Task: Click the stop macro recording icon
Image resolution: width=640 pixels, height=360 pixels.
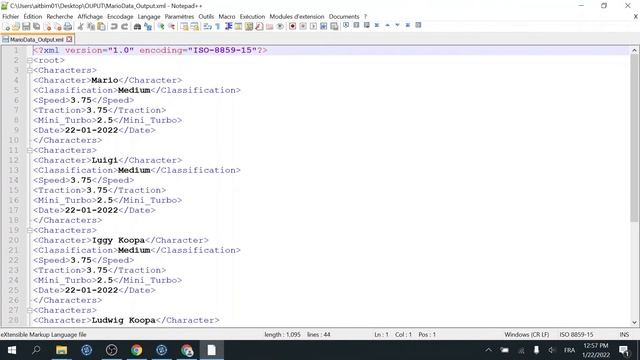Action: (x=303, y=27)
